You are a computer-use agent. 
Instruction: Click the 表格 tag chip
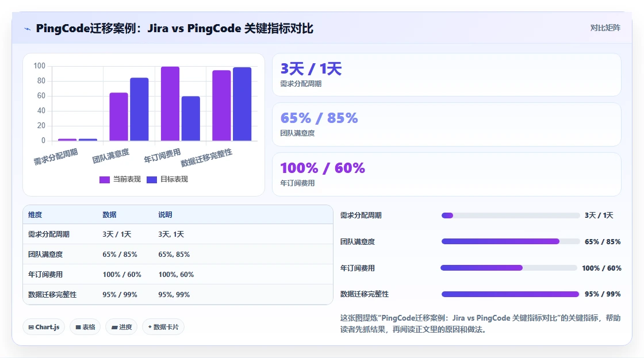click(85, 327)
